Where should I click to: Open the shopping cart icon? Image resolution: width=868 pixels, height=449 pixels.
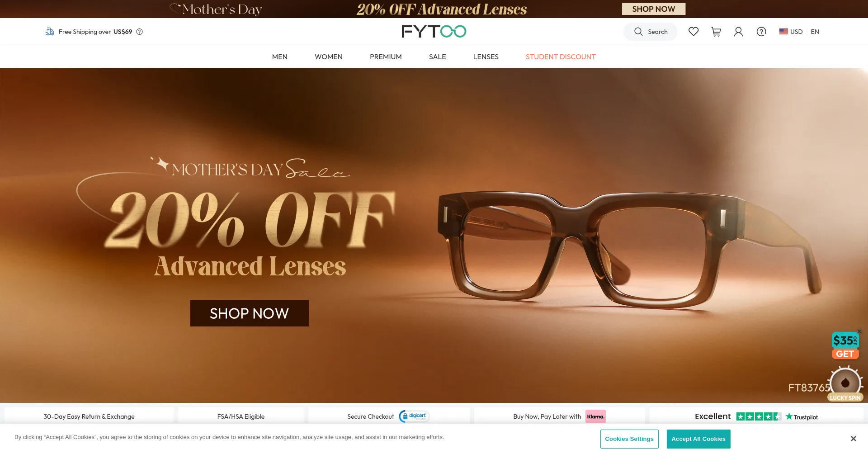coord(716,32)
